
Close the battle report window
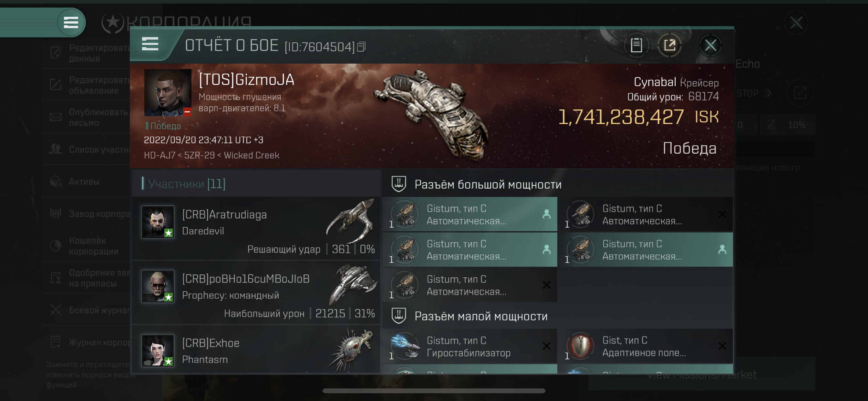tap(710, 45)
